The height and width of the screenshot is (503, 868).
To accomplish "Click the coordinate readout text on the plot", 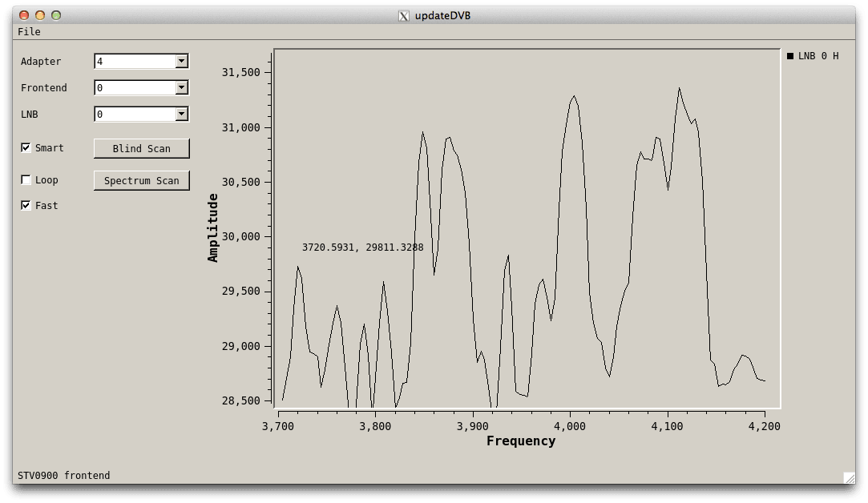I will point(362,247).
